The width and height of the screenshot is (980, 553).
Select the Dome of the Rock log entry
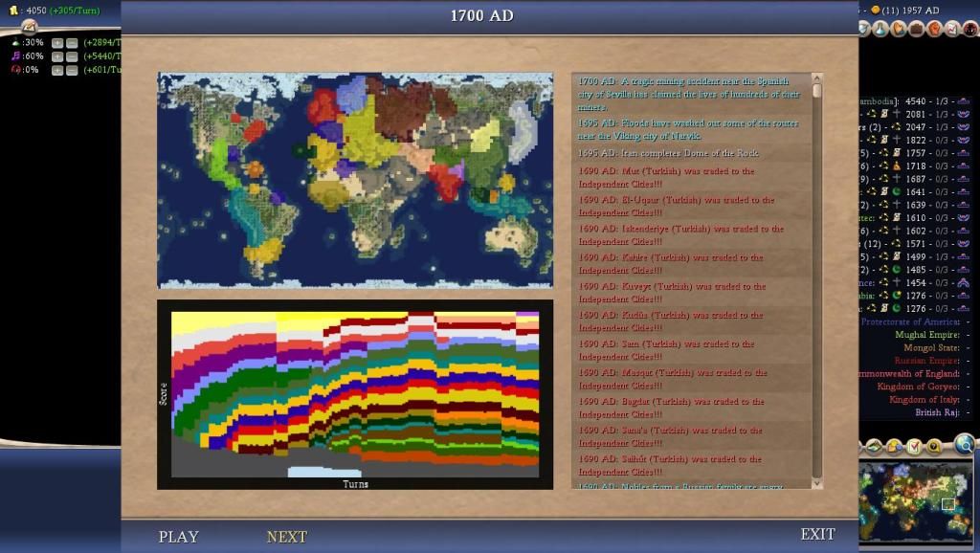691,153
